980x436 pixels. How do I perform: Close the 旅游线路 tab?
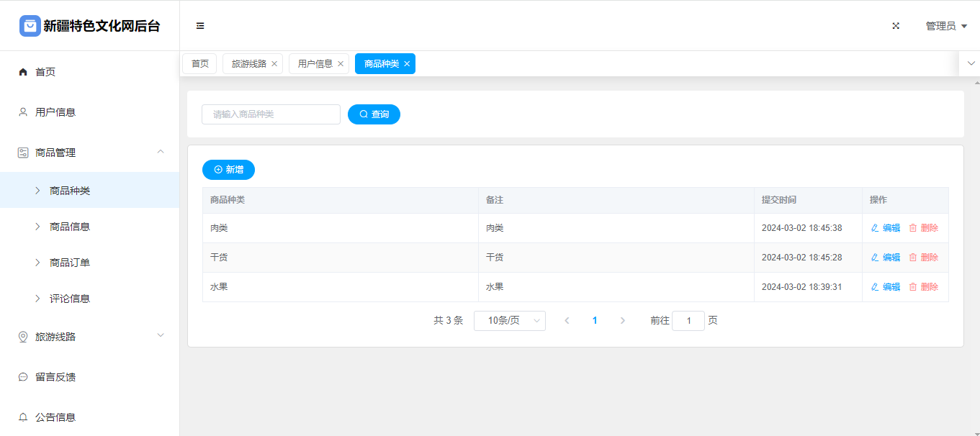point(274,64)
